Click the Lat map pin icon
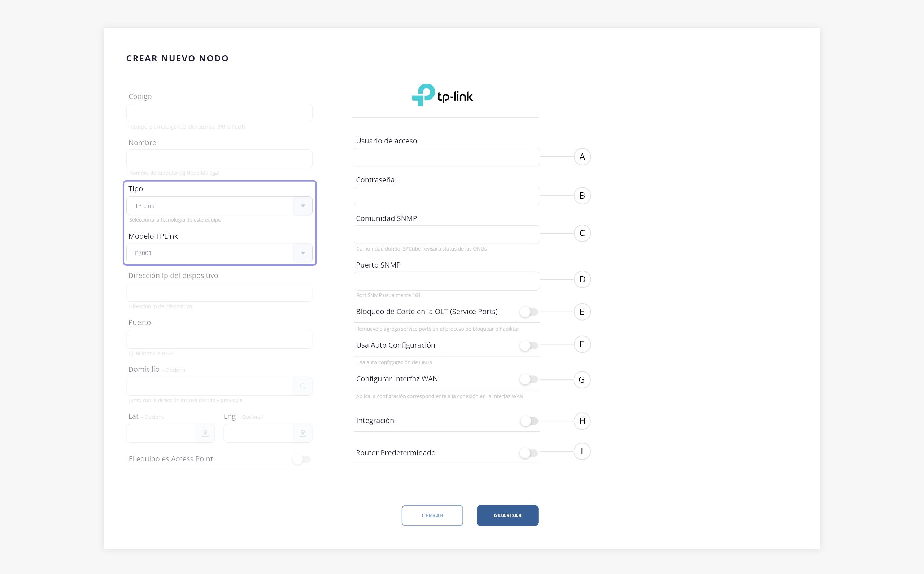 205,433
